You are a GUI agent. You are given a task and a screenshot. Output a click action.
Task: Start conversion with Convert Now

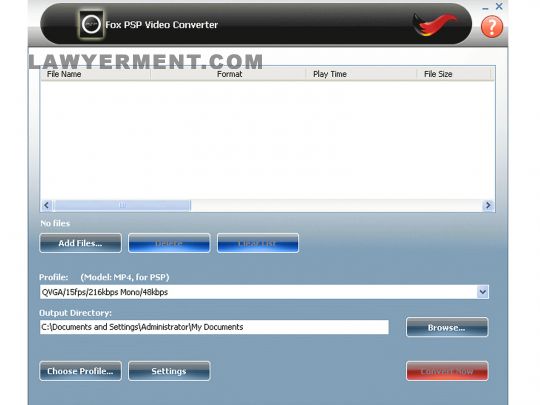tap(447, 371)
